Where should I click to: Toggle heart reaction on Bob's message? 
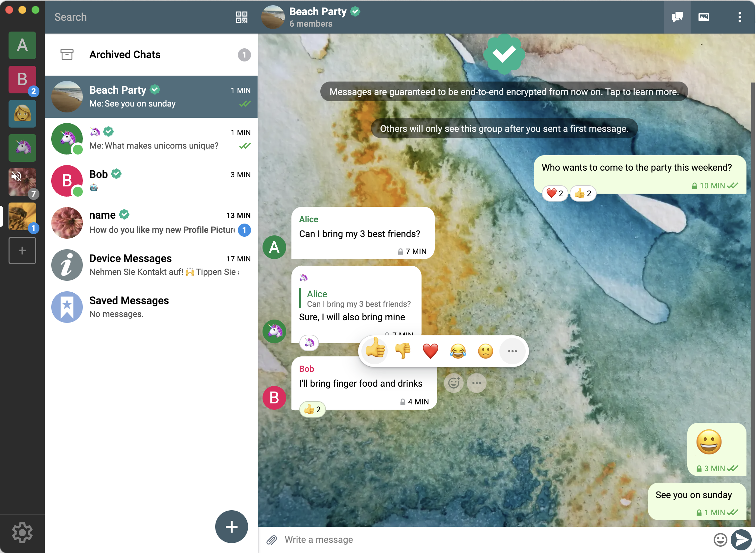(x=430, y=350)
